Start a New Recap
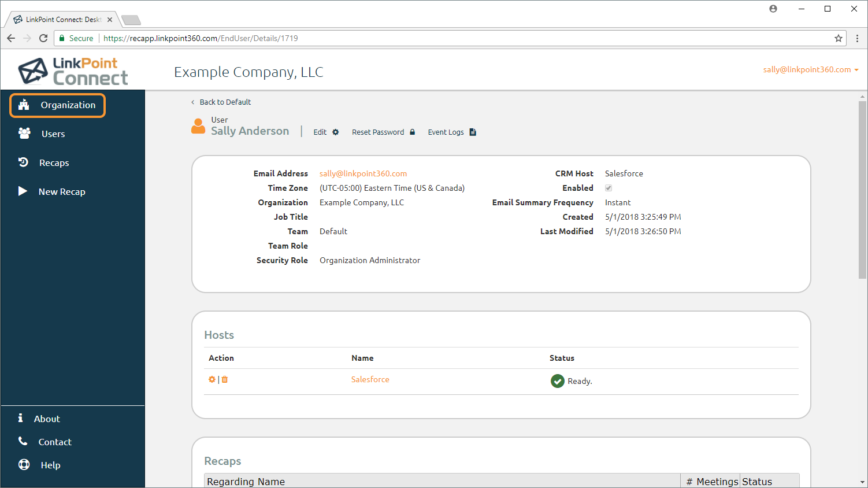Viewport: 868px width, 488px height. 61,192
